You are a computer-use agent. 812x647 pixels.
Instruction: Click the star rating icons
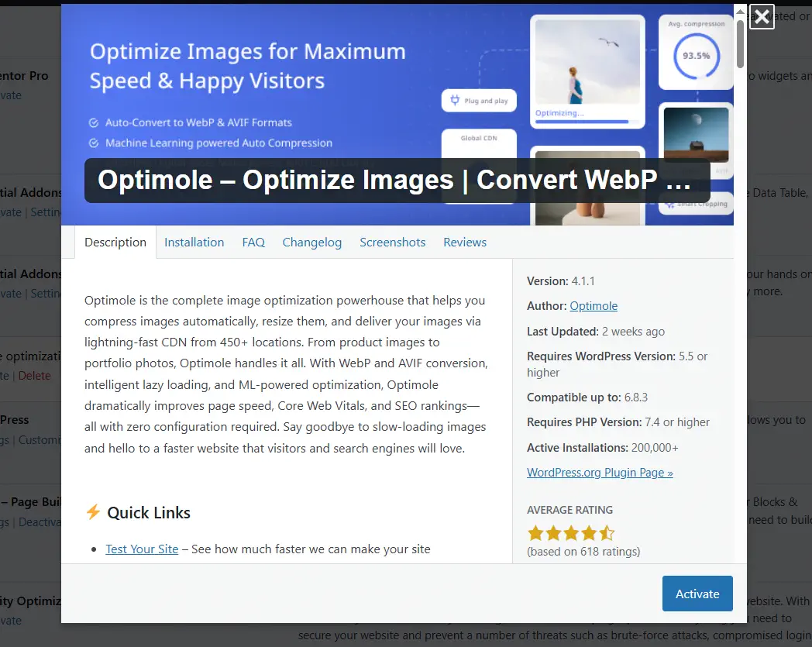click(x=571, y=533)
